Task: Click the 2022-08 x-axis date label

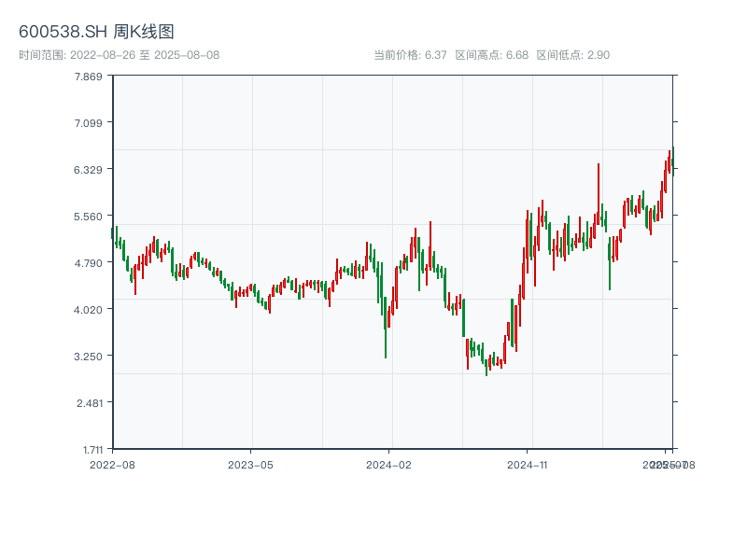Action: click(112, 464)
